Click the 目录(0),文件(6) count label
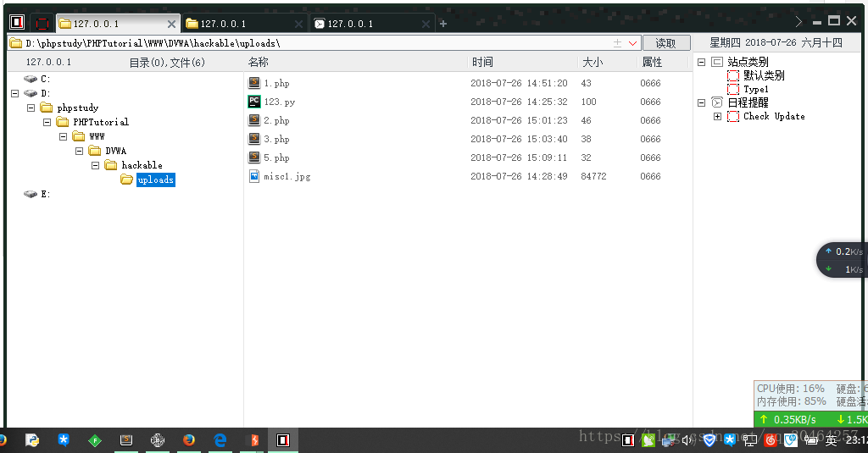868x453 pixels. point(167,63)
